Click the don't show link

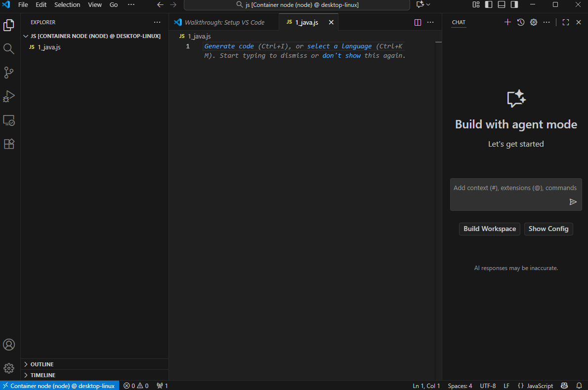pyautogui.click(x=341, y=55)
